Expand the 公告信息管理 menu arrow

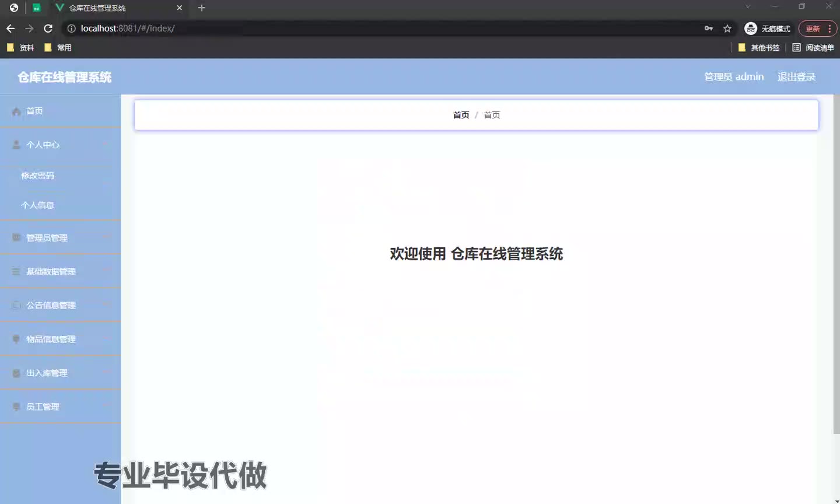[x=106, y=305]
